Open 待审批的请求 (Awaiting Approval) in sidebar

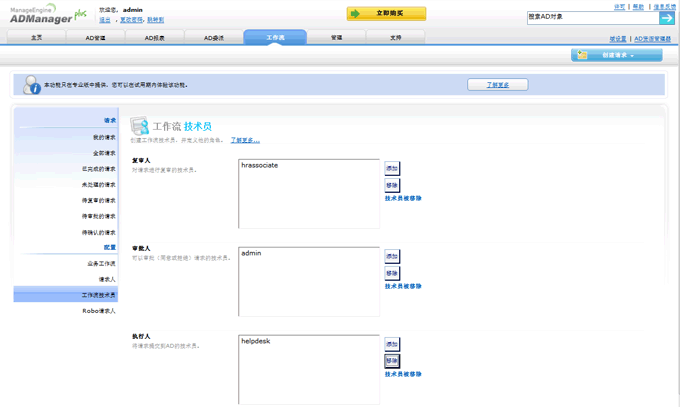click(99, 216)
